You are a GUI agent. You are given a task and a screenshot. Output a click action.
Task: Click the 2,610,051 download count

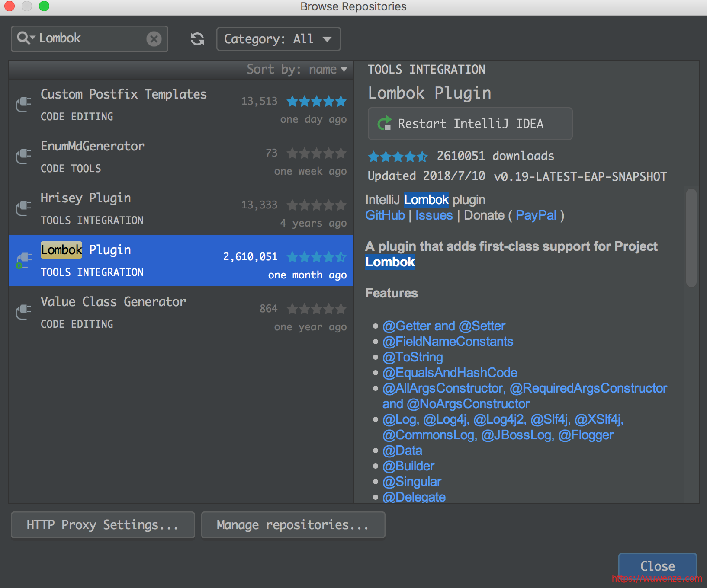click(250, 257)
